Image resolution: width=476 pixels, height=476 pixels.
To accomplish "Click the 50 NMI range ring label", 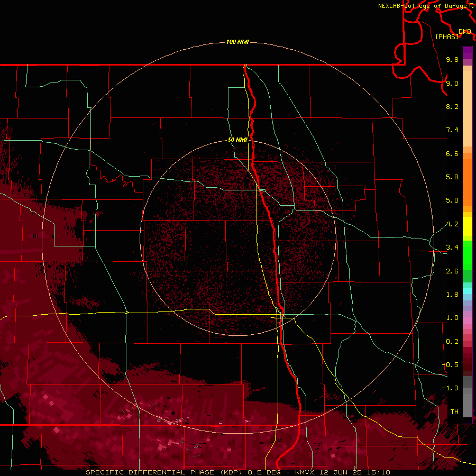I will click(237, 140).
